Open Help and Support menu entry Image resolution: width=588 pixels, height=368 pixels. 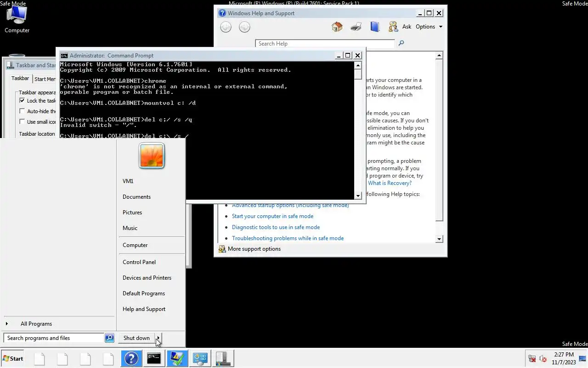pos(144,309)
